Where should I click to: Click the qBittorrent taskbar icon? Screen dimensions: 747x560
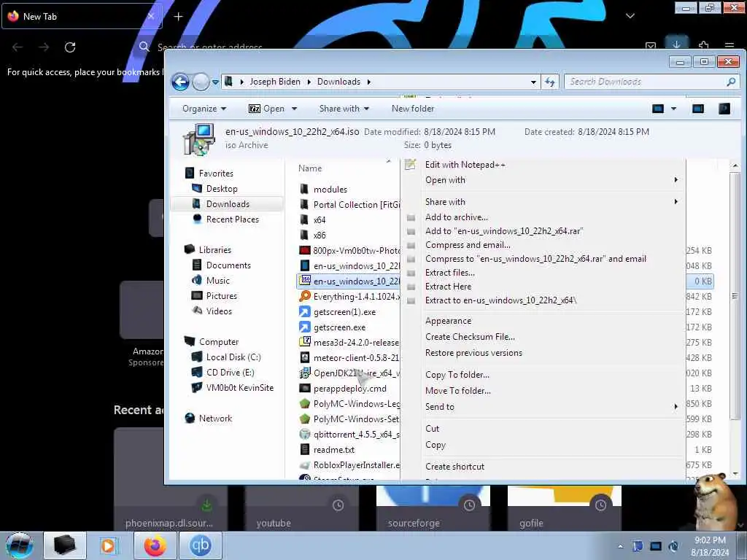[200, 545]
